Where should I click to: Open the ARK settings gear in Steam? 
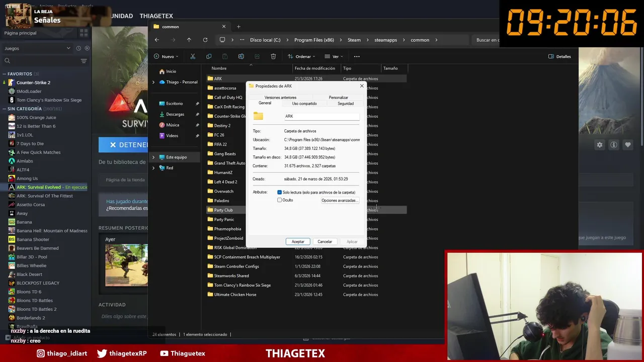(x=600, y=145)
